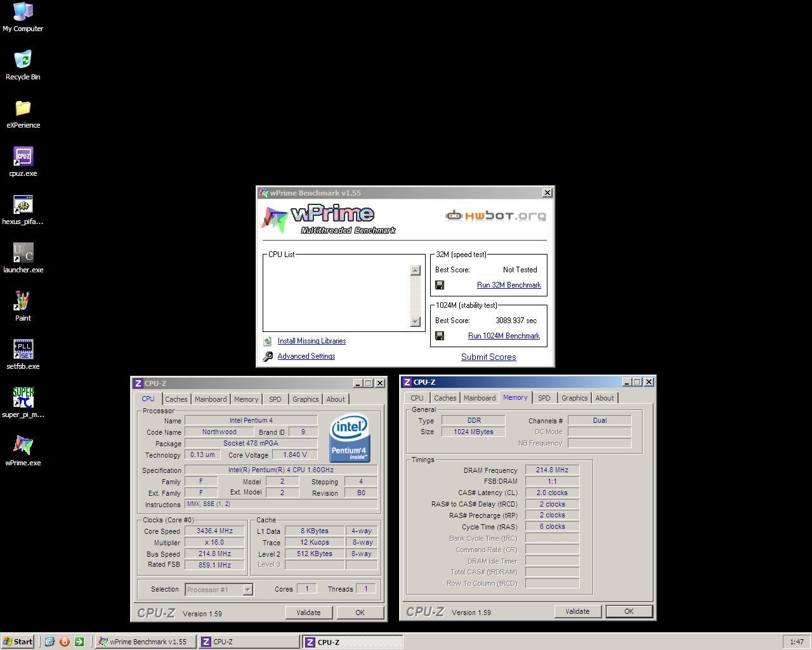Click the Install Missing Libraries icon
Screen dimensions: 812x650
click(268, 342)
